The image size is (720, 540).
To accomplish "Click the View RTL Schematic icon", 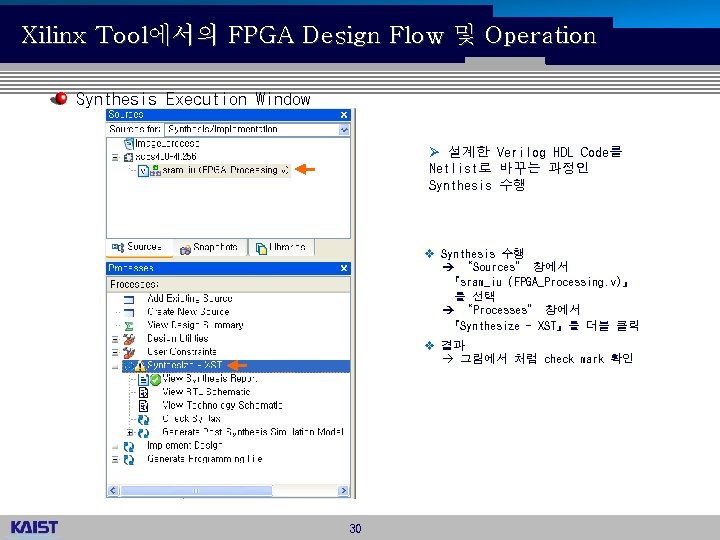I will point(143,393).
